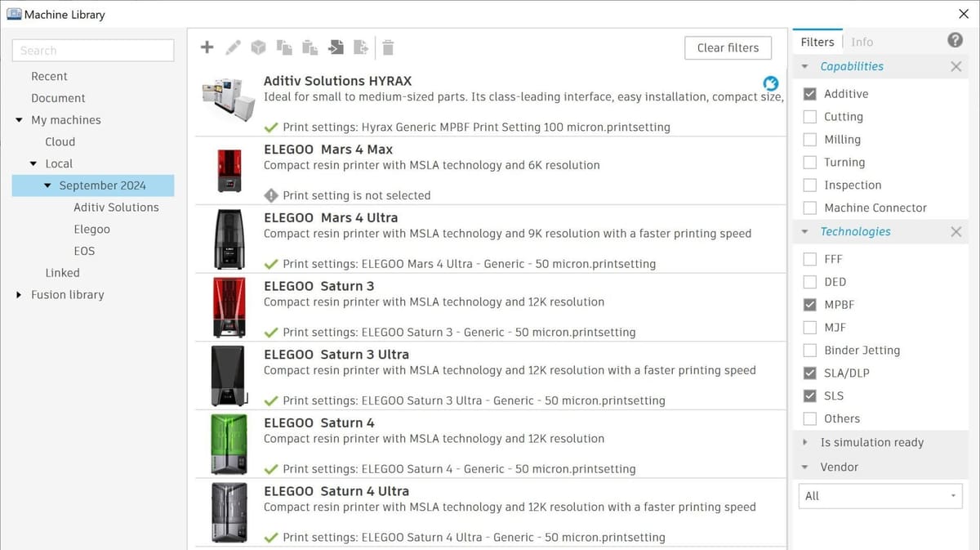
Task: Add a new machine with the plus icon
Action: [x=207, y=47]
